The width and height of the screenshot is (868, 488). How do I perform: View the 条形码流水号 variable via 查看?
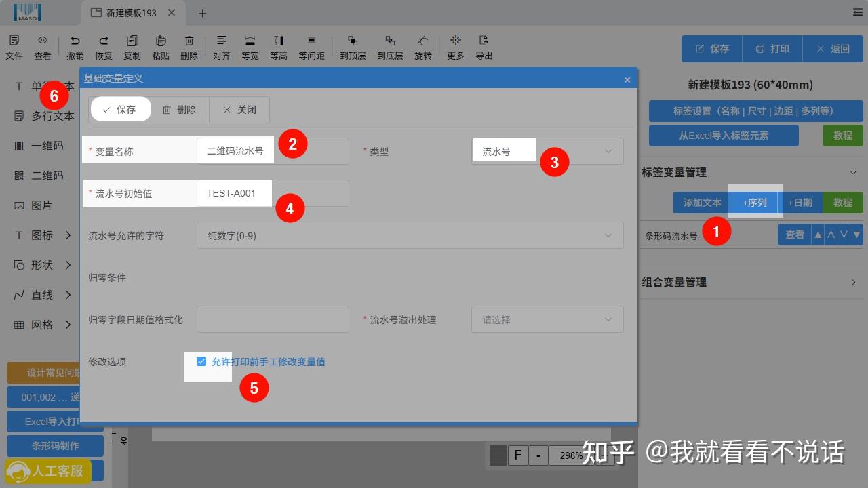point(795,235)
